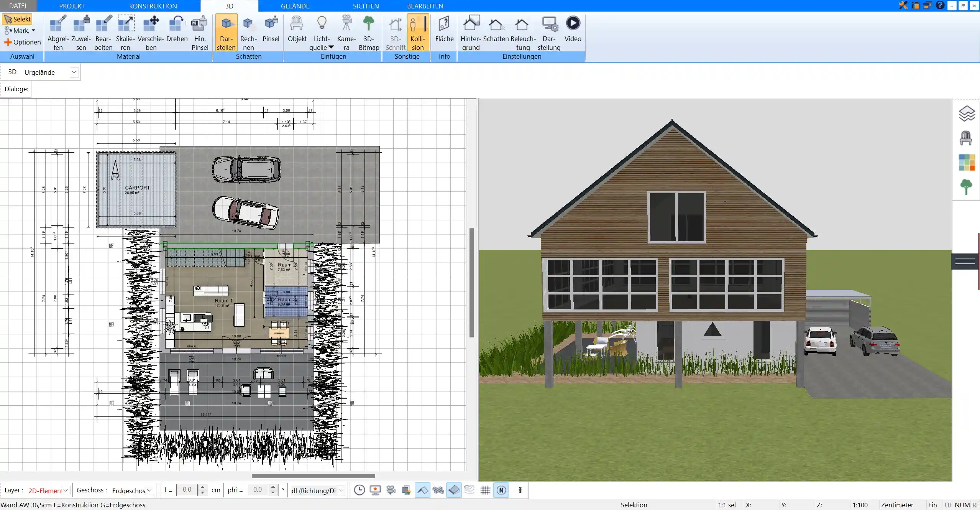Screen dimensions: 980x510
Task: Choose the Skalieren material scale tool
Action: (126, 33)
